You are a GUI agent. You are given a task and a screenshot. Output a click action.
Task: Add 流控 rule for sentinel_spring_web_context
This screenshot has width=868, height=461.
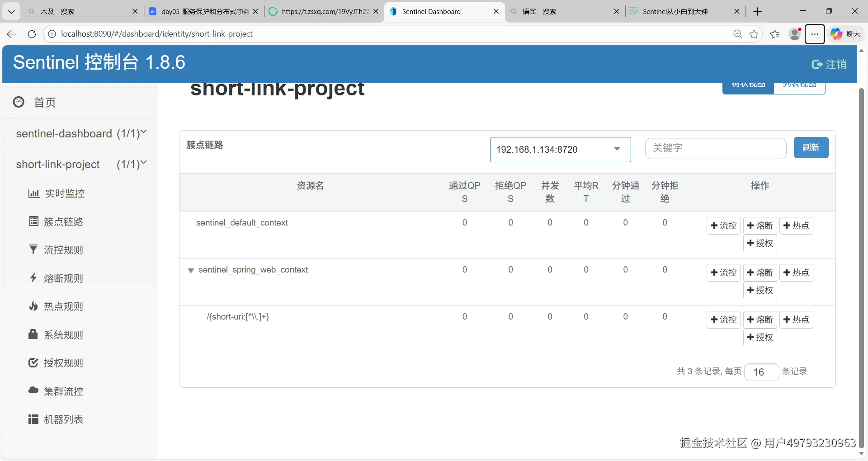(723, 273)
